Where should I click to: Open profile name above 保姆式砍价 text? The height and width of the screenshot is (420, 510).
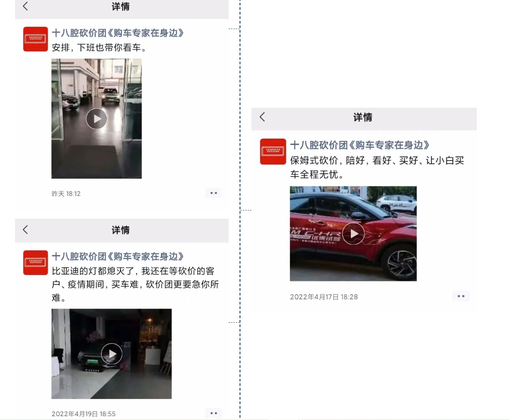tap(360, 145)
